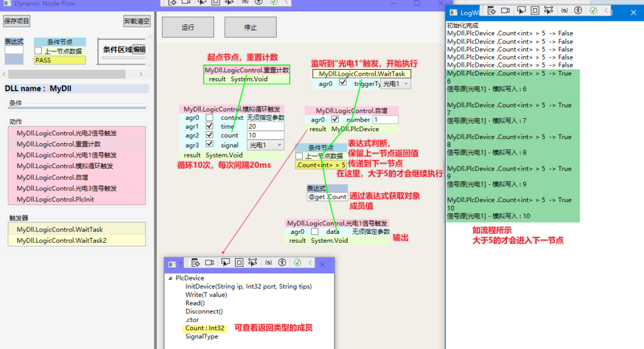Click green Hot Reload check in LogWindow toolbar
644x349 pixels.
click(x=593, y=11)
